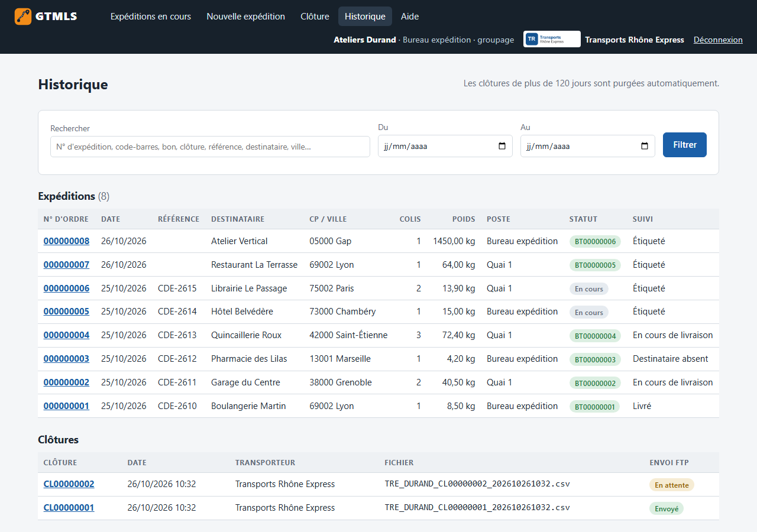The height and width of the screenshot is (532, 757).
Task: Click the file name TRE_DURAND_CL00000002_202610261032.csv
Action: tap(477, 484)
